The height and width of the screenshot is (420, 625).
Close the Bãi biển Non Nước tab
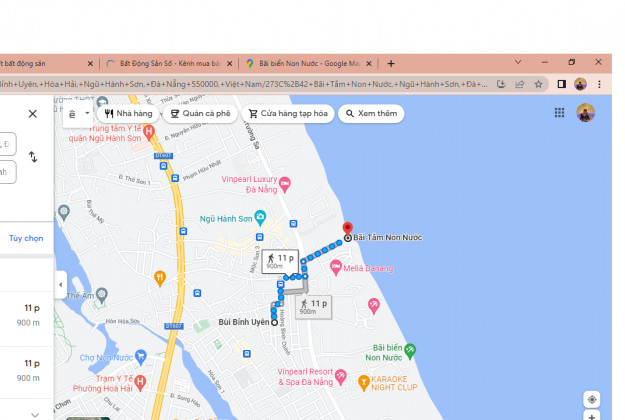tap(369, 63)
